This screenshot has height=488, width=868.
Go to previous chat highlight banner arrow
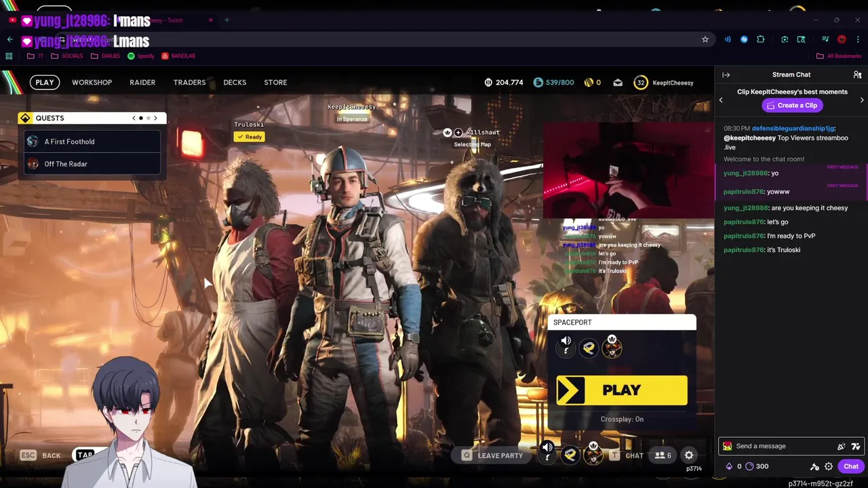tap(721, 100)
